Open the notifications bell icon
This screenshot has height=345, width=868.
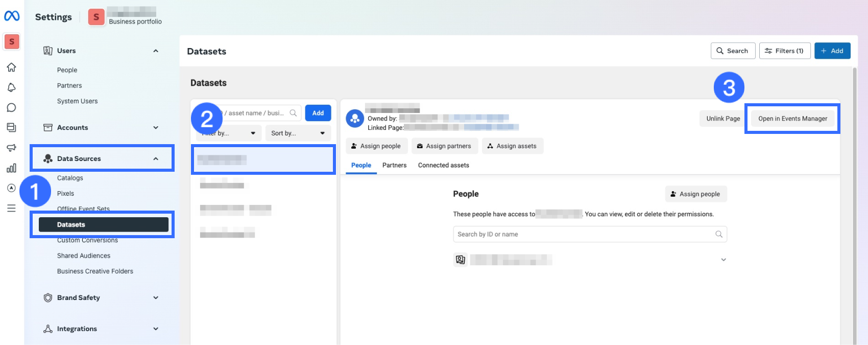[11, 87]
